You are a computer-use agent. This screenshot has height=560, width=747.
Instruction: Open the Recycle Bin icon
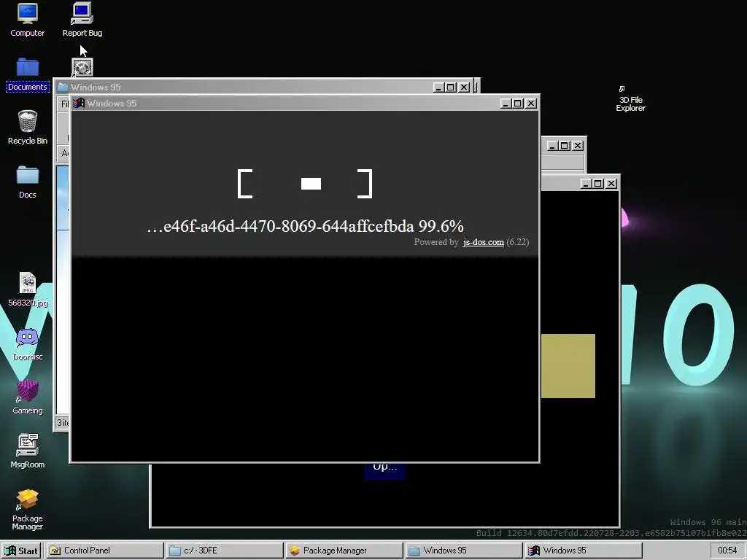pos(27,128)
